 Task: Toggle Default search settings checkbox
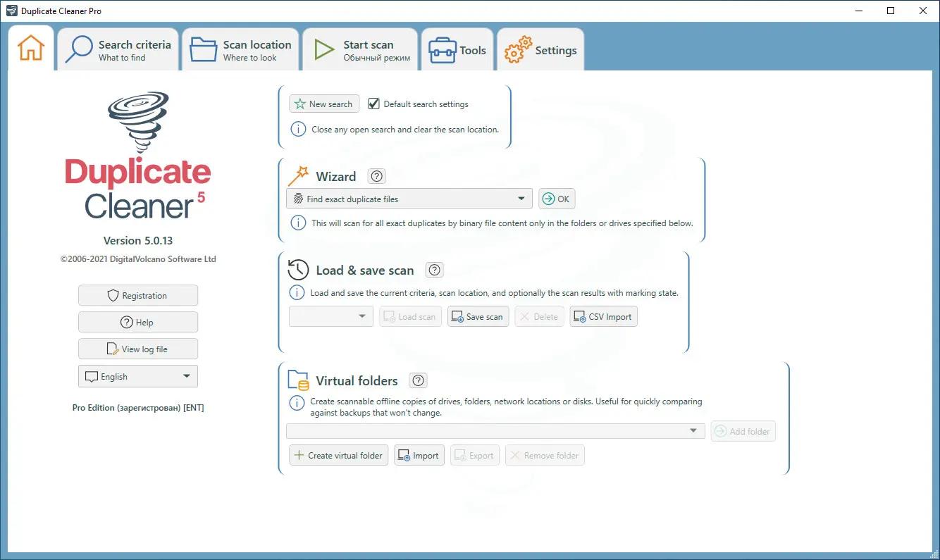(x=374, y=104)
